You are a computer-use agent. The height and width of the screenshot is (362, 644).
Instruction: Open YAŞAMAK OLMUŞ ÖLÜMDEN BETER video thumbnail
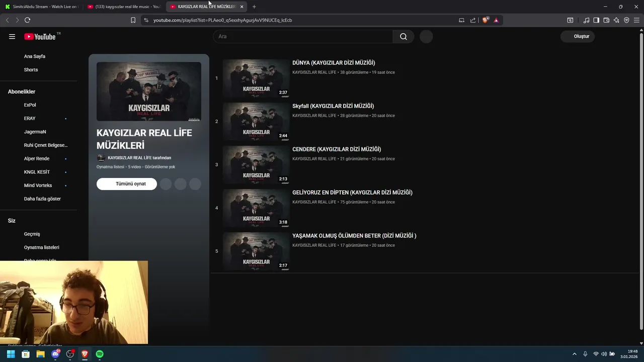pos(256,251)
